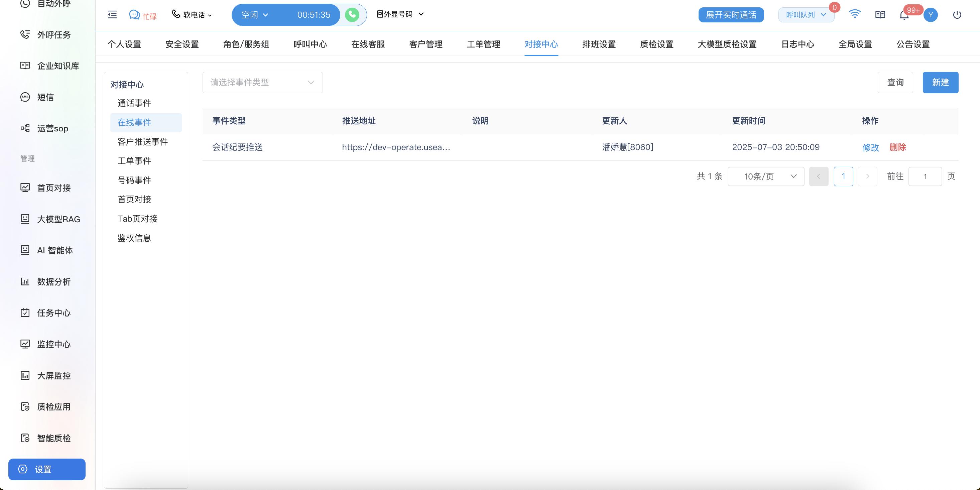This screenshot has width=980, height=490.
Task: Click the 设置 sidebar button
Action: (x=47, y=469)
